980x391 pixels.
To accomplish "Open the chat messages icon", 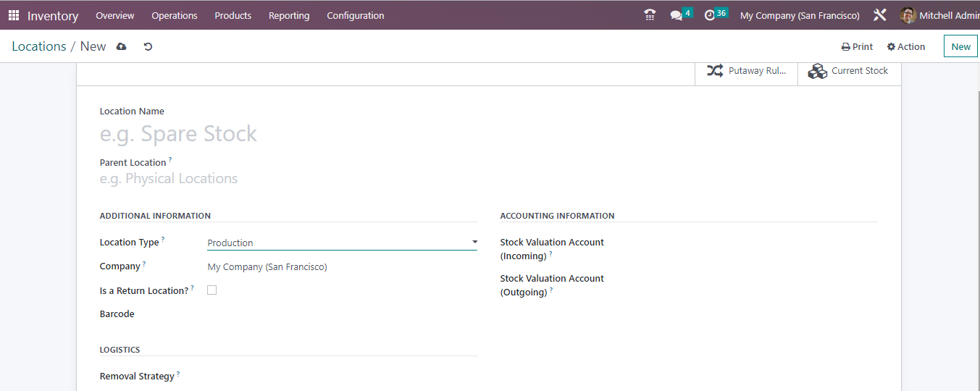I will [677, 15].
